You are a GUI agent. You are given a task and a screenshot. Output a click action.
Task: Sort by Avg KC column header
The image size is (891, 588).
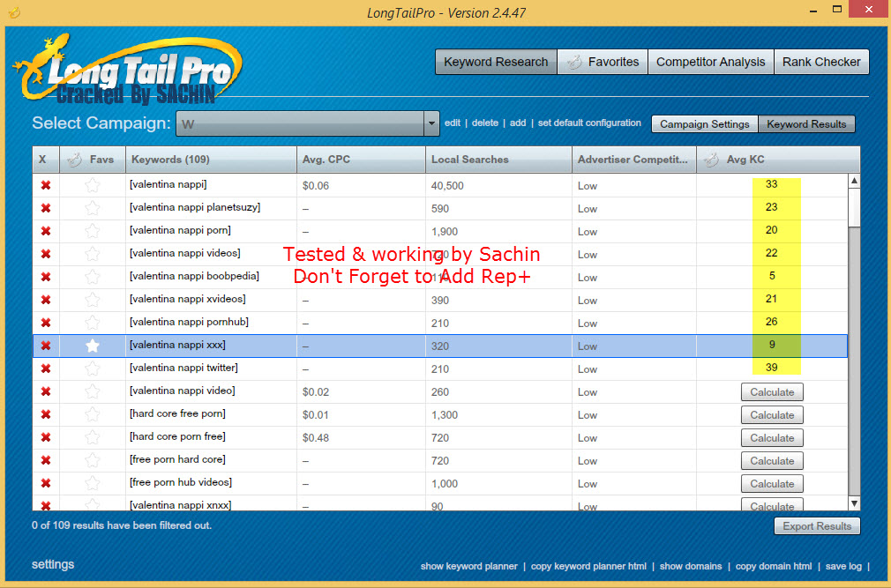[x=778, y=160]
